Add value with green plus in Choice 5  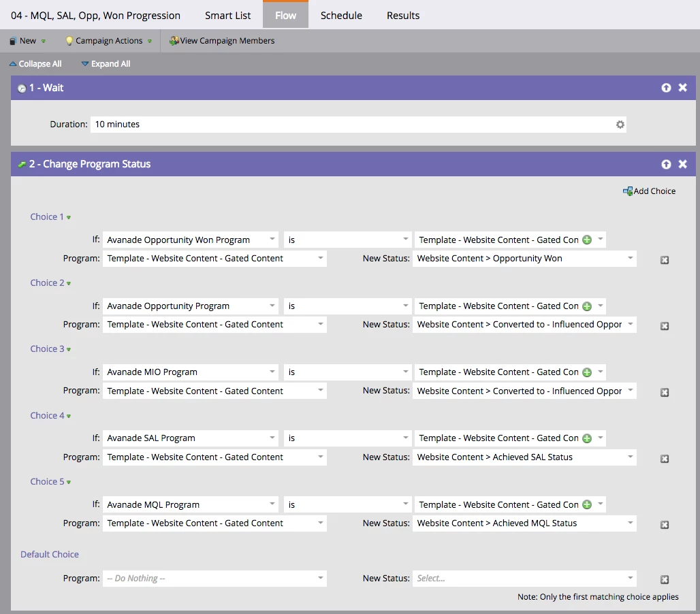(x=587, y=504)
